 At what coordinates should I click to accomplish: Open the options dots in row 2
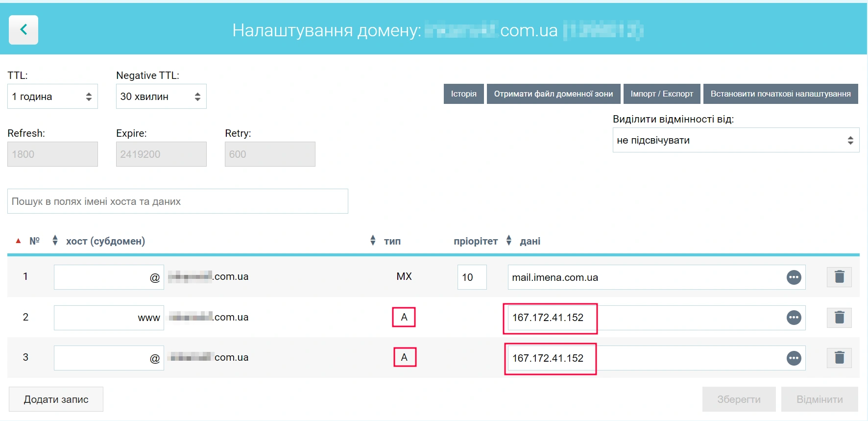click(794, 318)
